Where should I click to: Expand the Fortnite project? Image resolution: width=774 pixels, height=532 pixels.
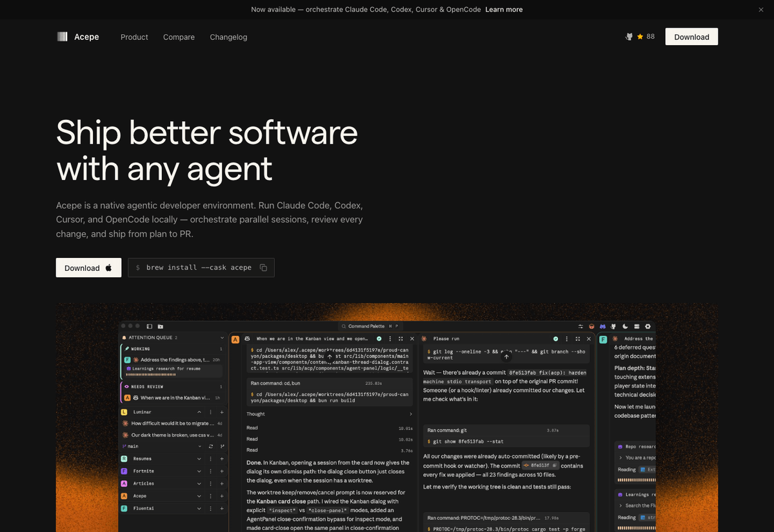[199, 471]
